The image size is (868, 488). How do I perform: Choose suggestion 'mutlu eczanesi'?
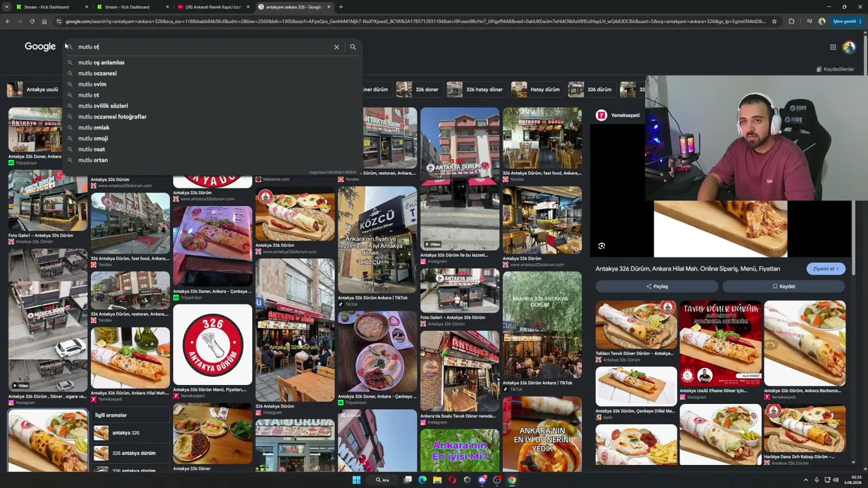[213, 73]
